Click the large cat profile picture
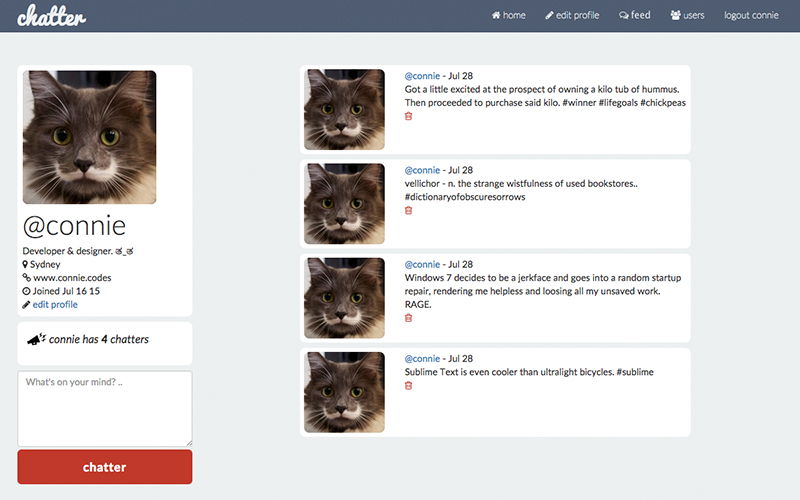 (89, 137)
